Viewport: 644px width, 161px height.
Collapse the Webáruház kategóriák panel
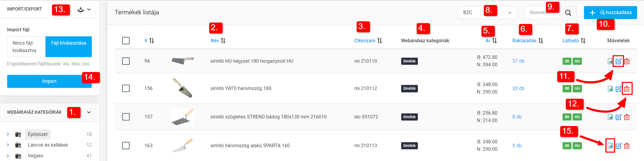(x=89, y=112)
